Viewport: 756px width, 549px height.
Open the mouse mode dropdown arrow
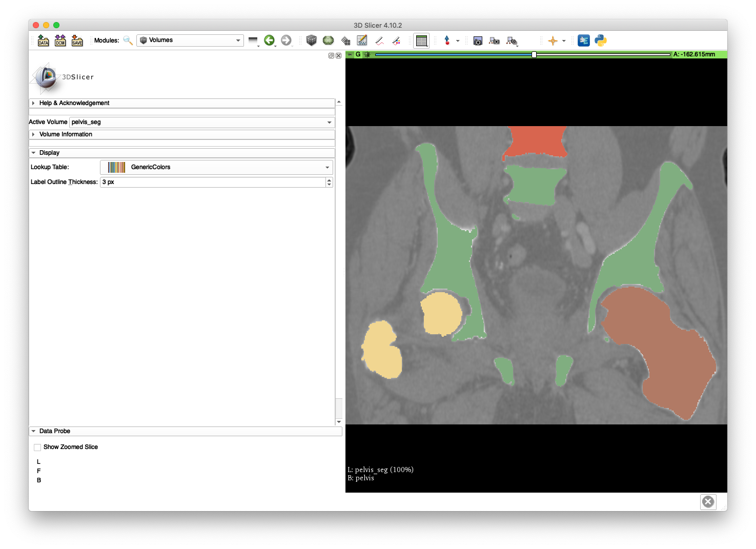458,41
